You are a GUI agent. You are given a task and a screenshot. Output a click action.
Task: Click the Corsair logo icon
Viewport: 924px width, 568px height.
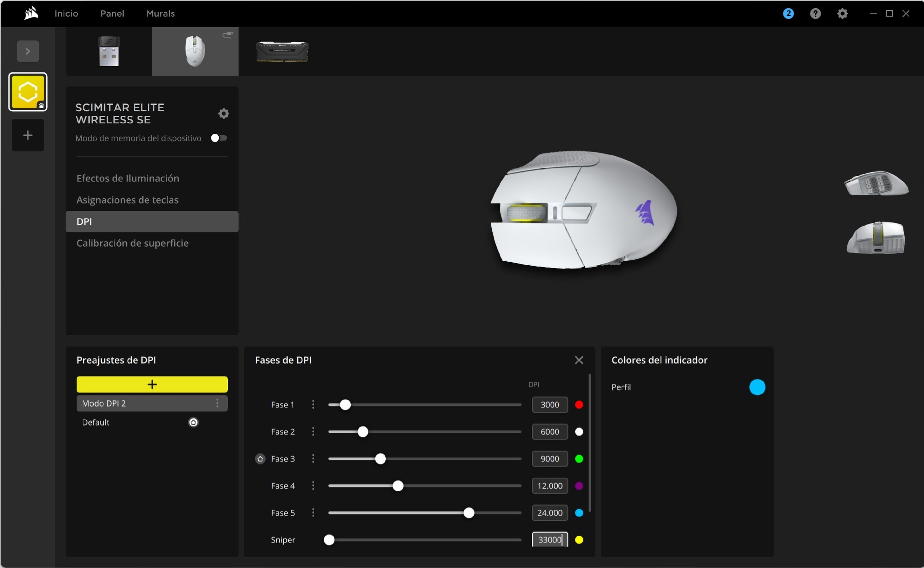[x=30, y=13]
